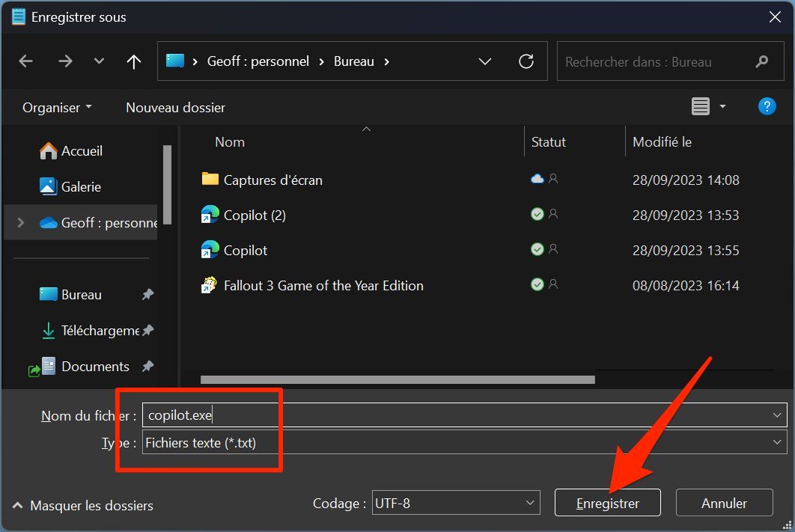
Task: Open the view options dropdown arrow
Action: (x=722, y=106)
